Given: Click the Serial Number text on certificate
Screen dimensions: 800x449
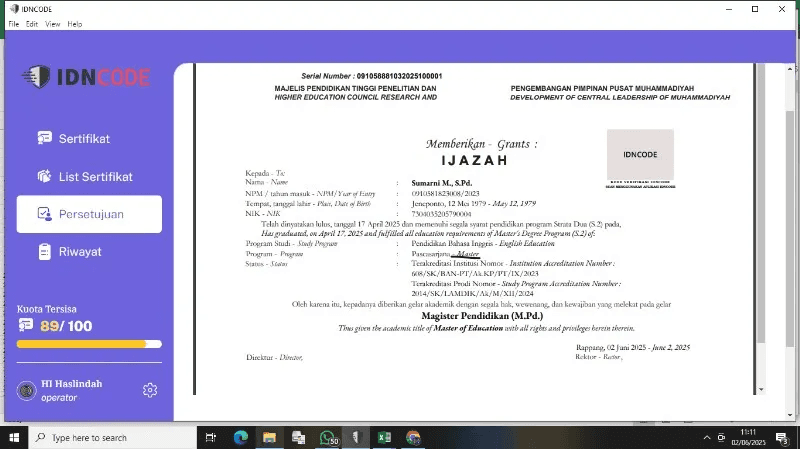Looking at the screenshot, I should coord(372,76).
